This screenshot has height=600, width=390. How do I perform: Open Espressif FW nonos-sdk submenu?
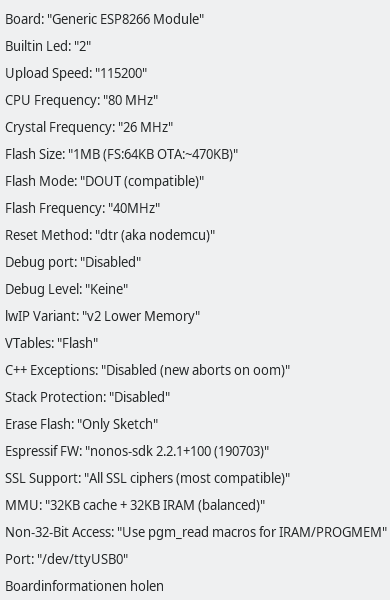[195, 451]
